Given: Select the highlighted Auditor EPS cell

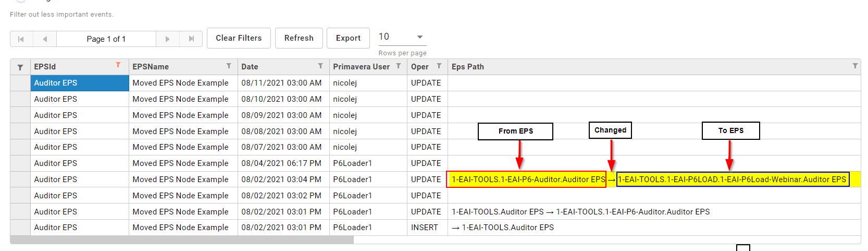Looking at the screenshot, I should click(x=79, y=83).
